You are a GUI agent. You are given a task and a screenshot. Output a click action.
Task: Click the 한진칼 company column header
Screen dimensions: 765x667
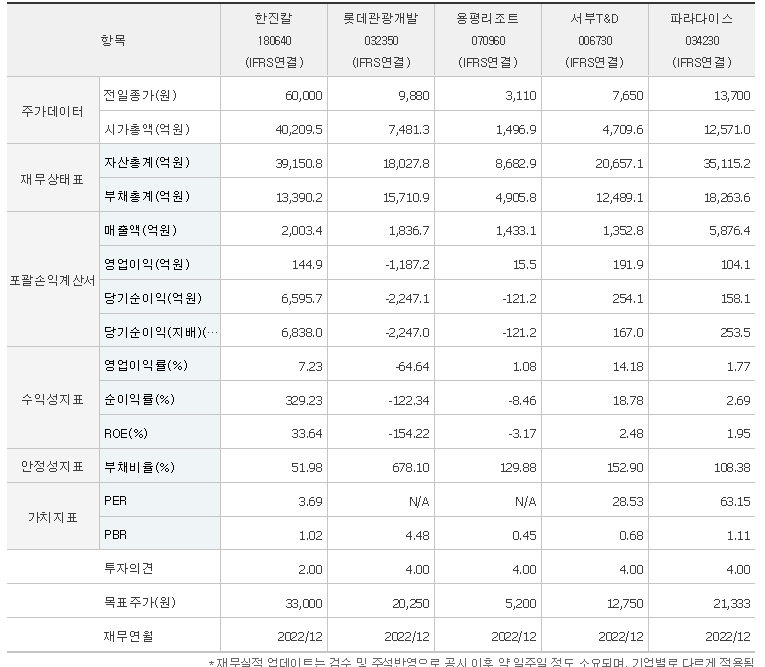pyautogui.click(x=274, y=40)
